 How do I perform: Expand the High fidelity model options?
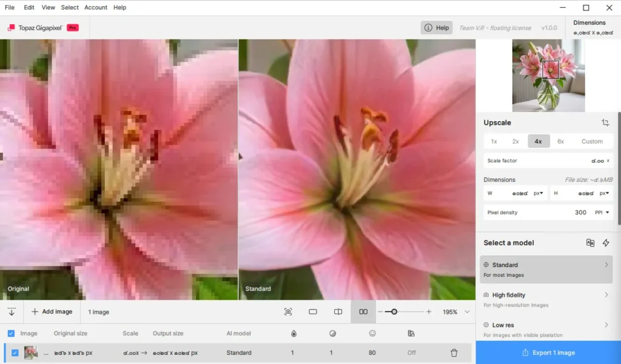606,295
